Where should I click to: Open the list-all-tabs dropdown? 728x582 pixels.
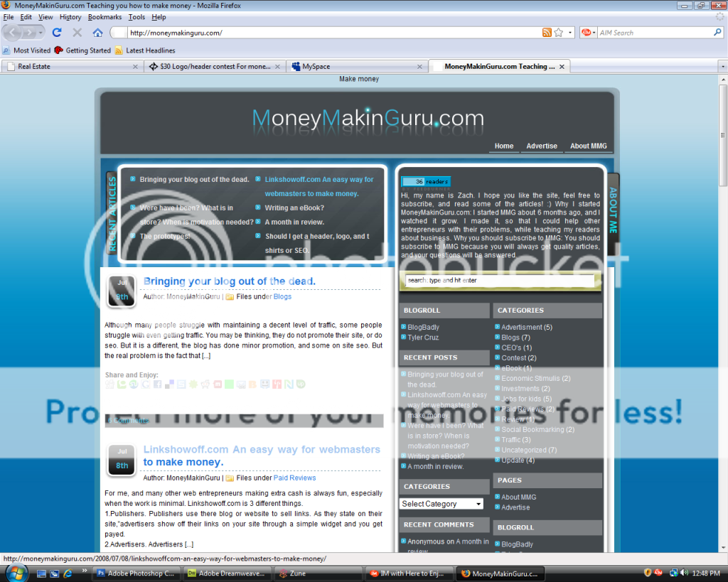point(722,67)
